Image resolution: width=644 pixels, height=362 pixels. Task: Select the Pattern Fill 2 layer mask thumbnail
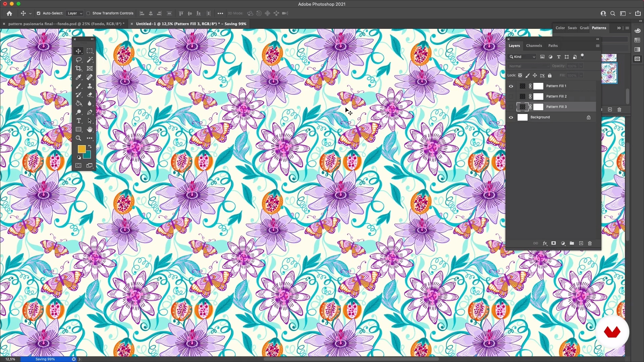(538, 97)
